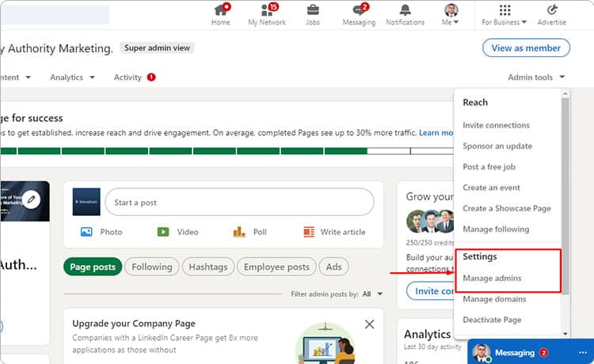This screenshot has width=594, height=364.
Task: Add a Photo to post
Action: click(101, 232)
